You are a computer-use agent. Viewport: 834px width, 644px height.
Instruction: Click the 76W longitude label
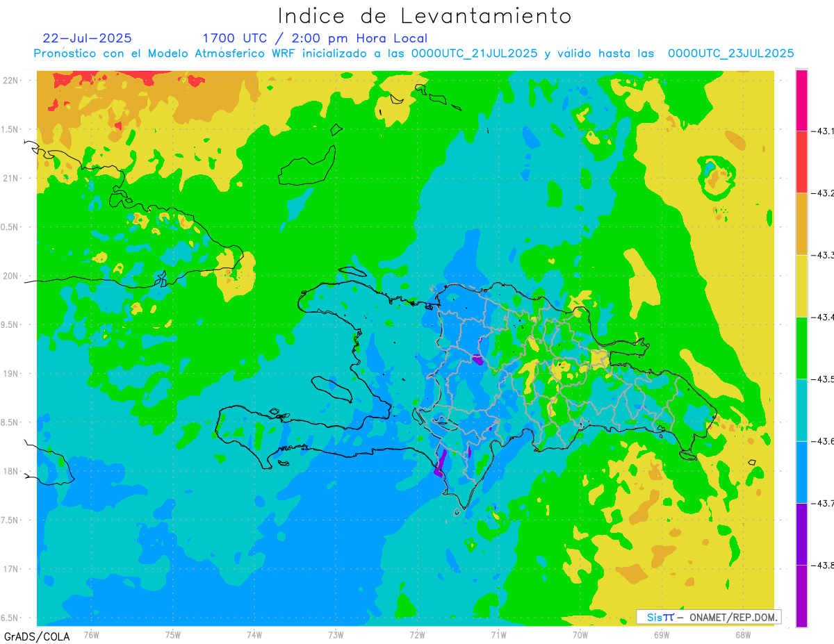[x=91, y=635]
